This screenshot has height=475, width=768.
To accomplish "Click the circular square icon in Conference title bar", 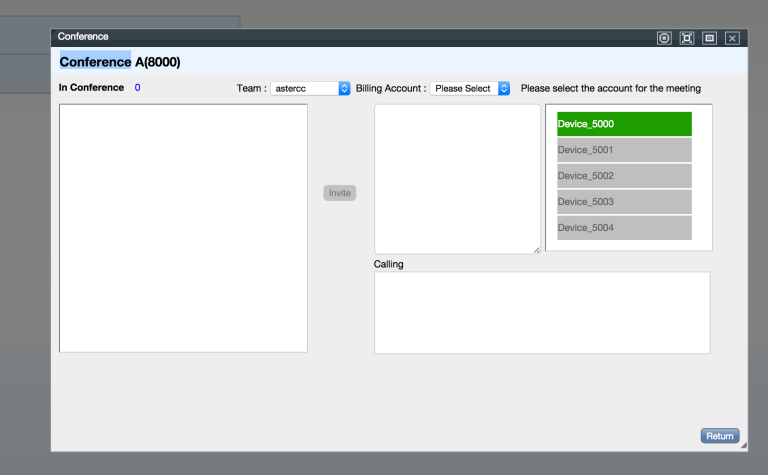I will (x=664, y=38).
